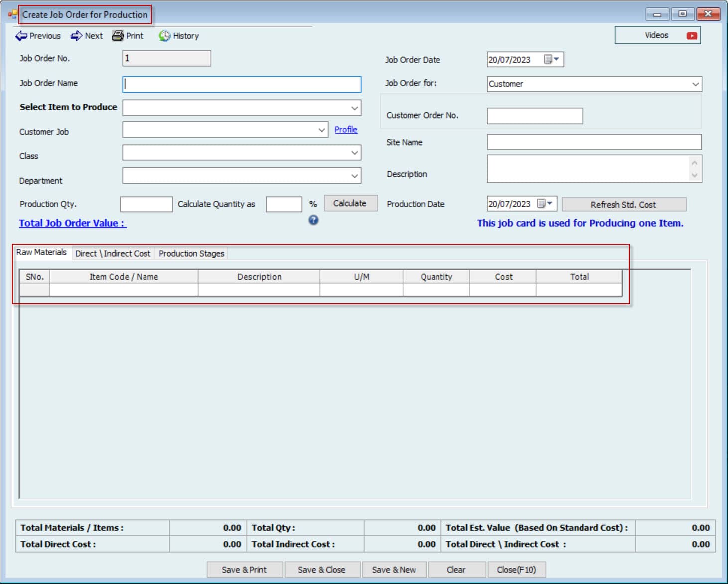Click the Quantity column header

(x=436, y=277)
